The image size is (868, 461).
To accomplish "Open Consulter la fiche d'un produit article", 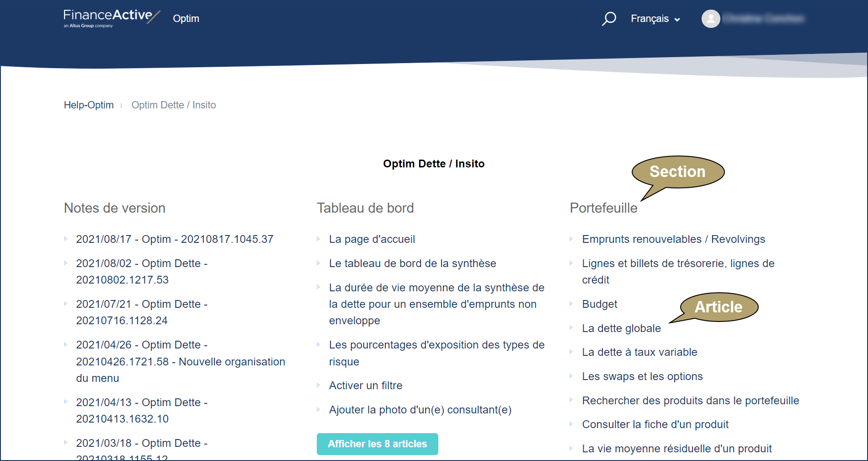I will 655,424.
